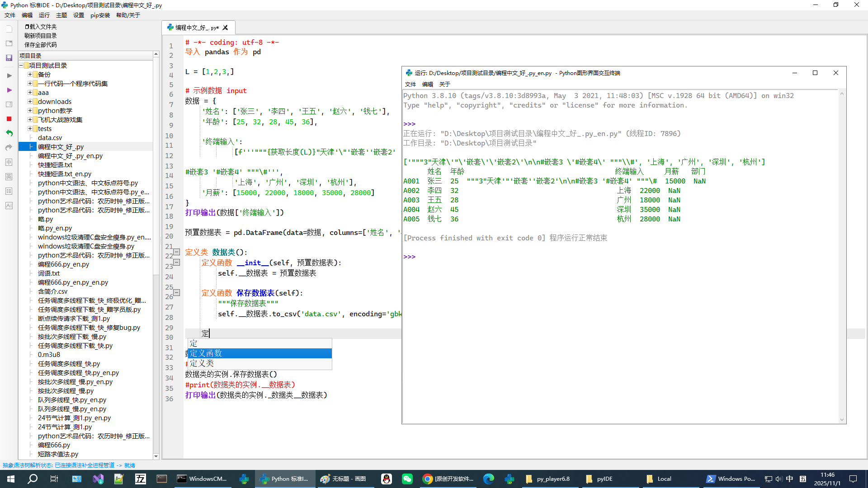Open the 编辑 menu in the terminal window

tap(427, 84)
